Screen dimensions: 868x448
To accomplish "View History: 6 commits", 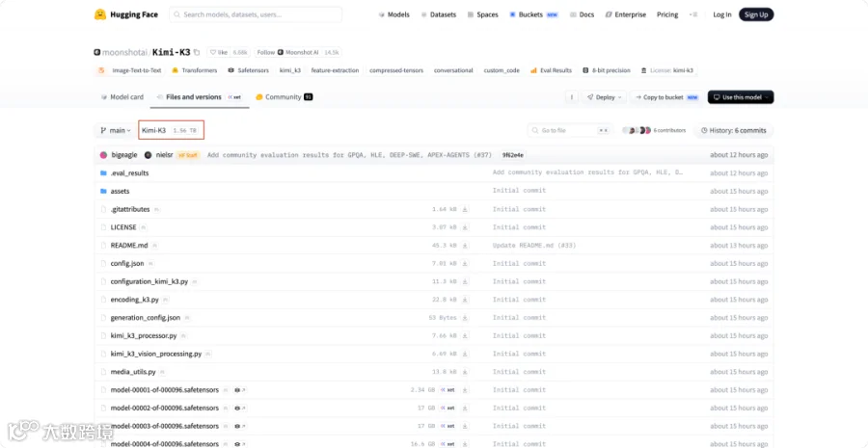I will coord(734,130).
